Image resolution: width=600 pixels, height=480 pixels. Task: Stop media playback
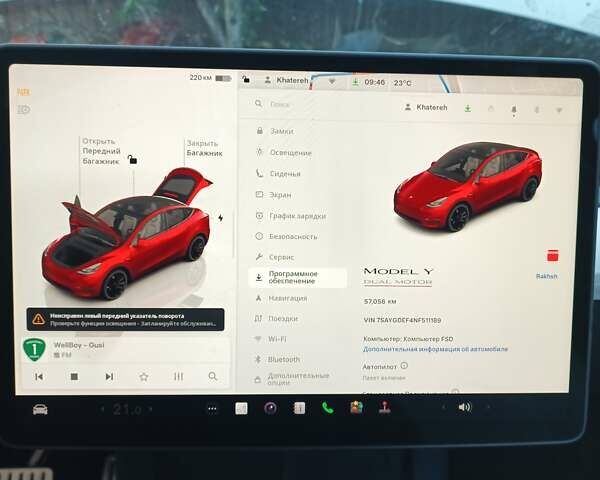(74, 377)
